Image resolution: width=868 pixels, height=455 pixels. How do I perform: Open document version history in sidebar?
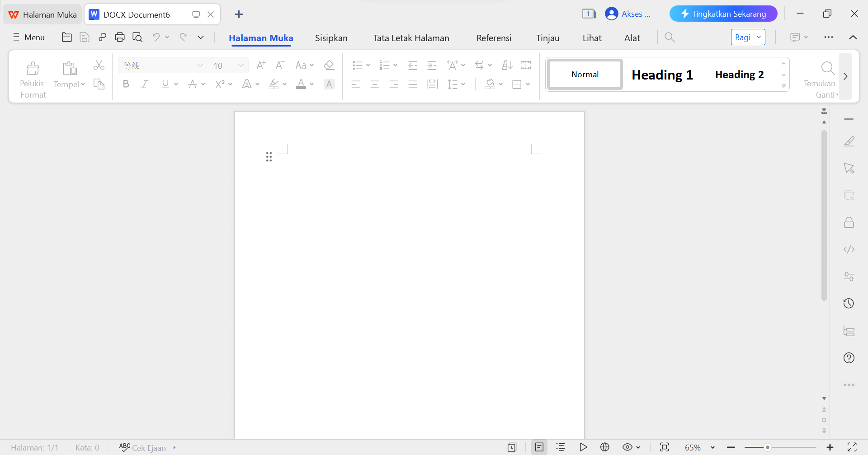tap(849, 303)
